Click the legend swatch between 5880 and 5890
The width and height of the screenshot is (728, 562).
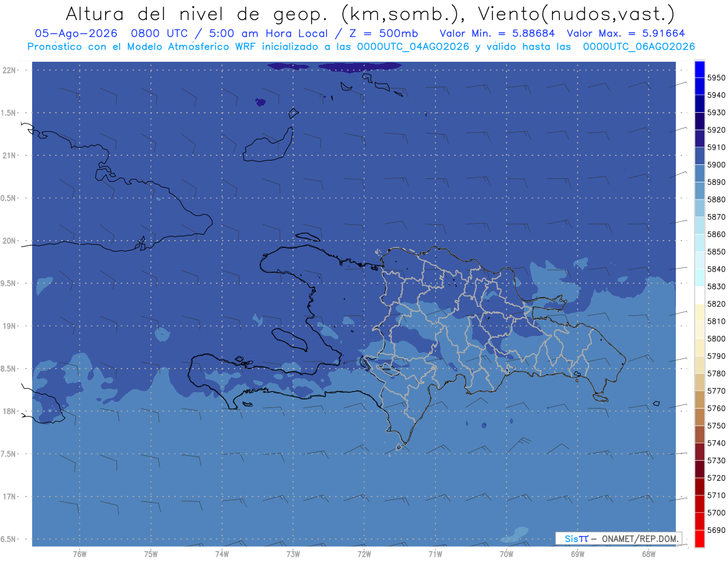(699, 191)
